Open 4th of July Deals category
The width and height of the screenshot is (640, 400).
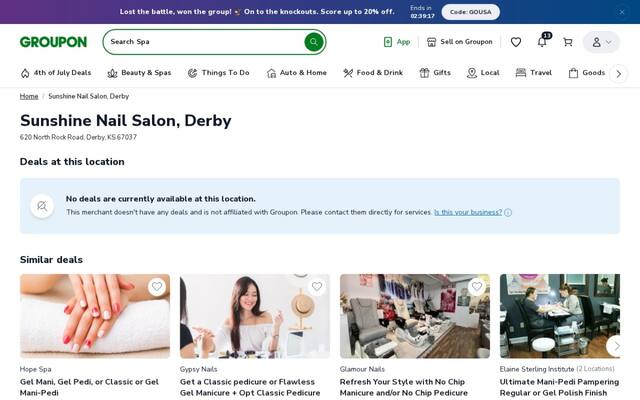pos(56,73)
